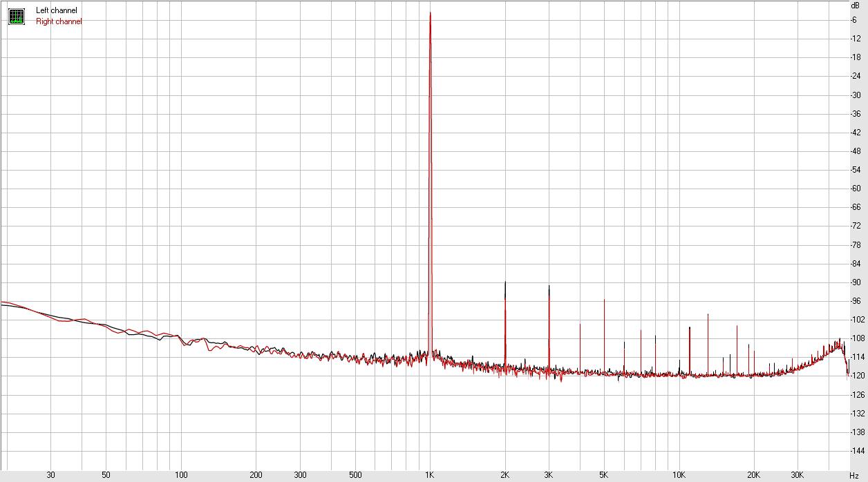868x482 pixels.
Task: Click the '30K' frequency axis label
Action: [x=798, y=475]
